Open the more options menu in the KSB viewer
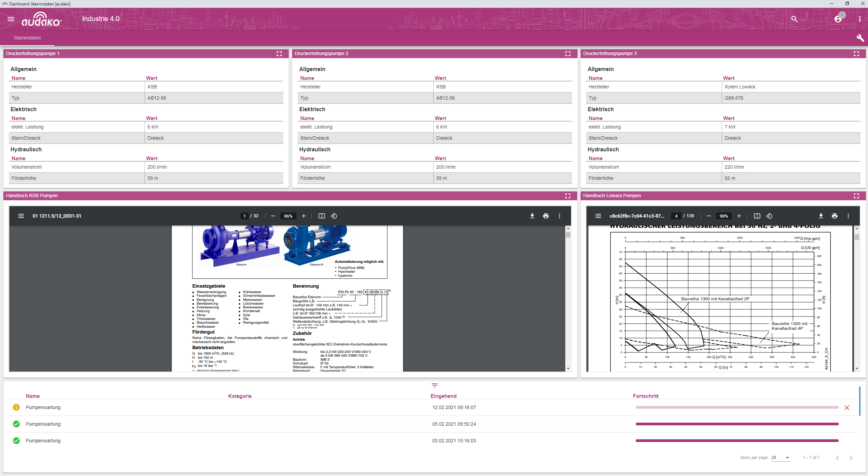The width and height of the screenshot is (868, 476). (x=559, y=216)
